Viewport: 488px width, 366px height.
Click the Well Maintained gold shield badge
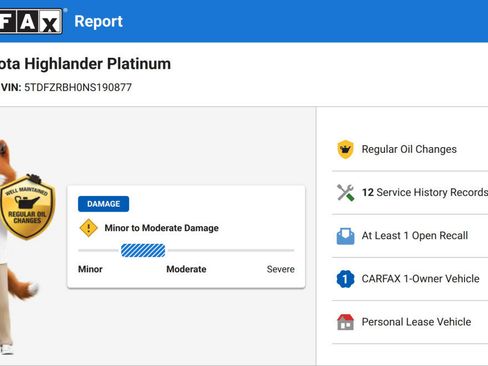[x=27, y=207]
